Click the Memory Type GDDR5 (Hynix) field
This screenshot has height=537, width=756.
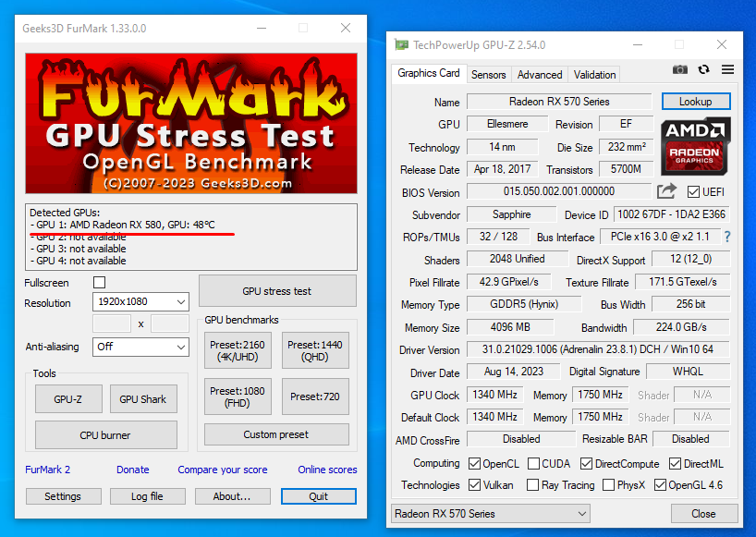tap(524, 304)
